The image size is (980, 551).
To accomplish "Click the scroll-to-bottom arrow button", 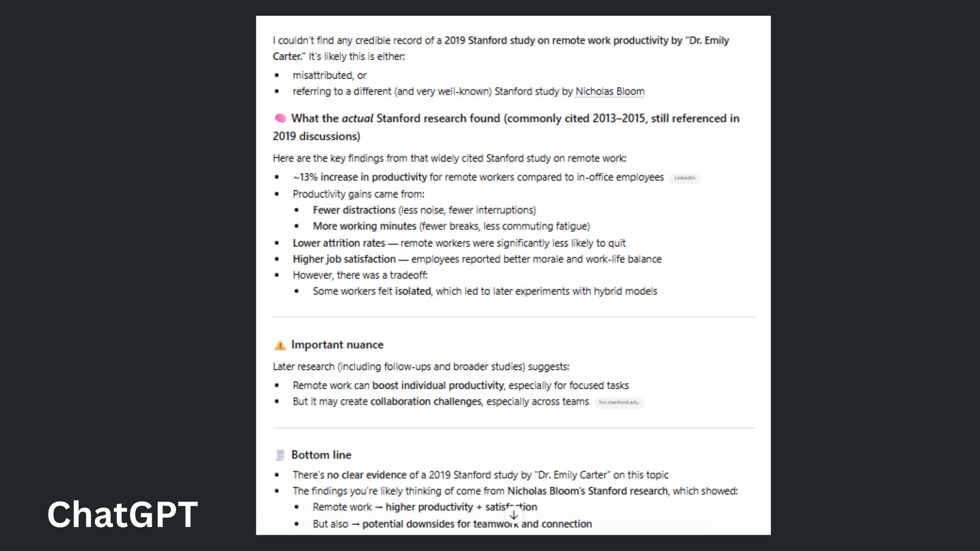I will [x=513, y=515].
